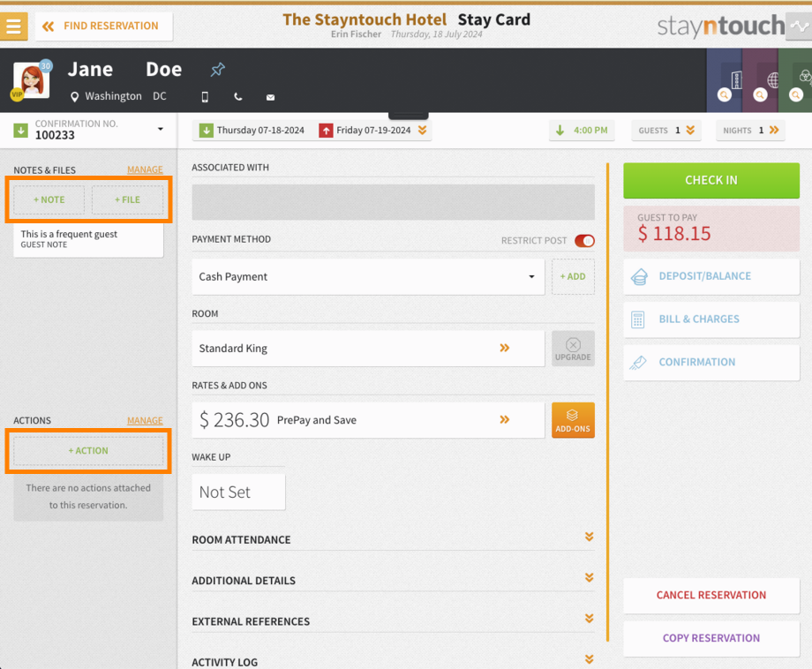Screen dimensions: 812x669
Task: Open the Confirmation option
Action: coord(711,363)
